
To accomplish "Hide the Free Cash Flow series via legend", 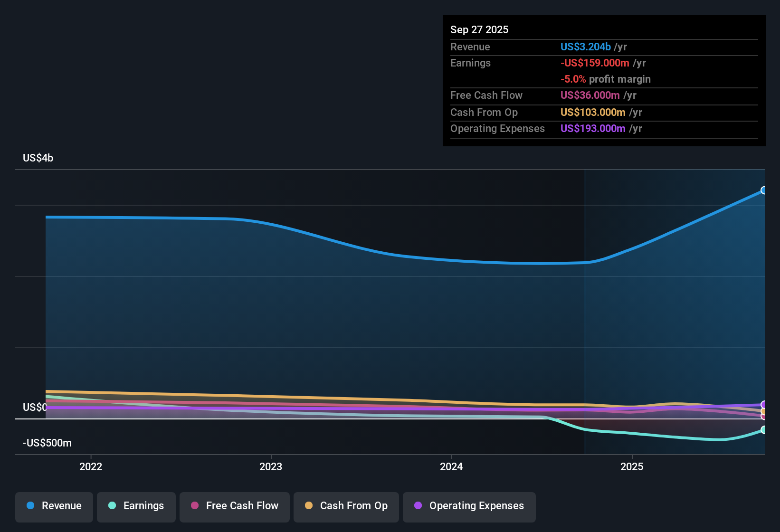I will point(234,506).
